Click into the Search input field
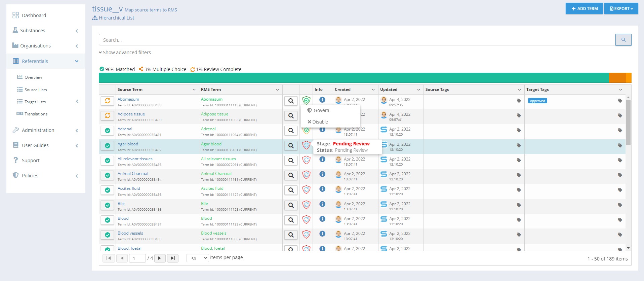This screenshot has height=281, width=644. pyautogui.click(x=356, y=40)
